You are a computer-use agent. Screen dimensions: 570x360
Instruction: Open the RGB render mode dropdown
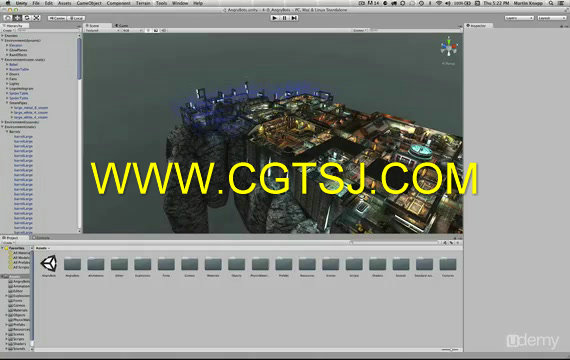pos(132,31)
